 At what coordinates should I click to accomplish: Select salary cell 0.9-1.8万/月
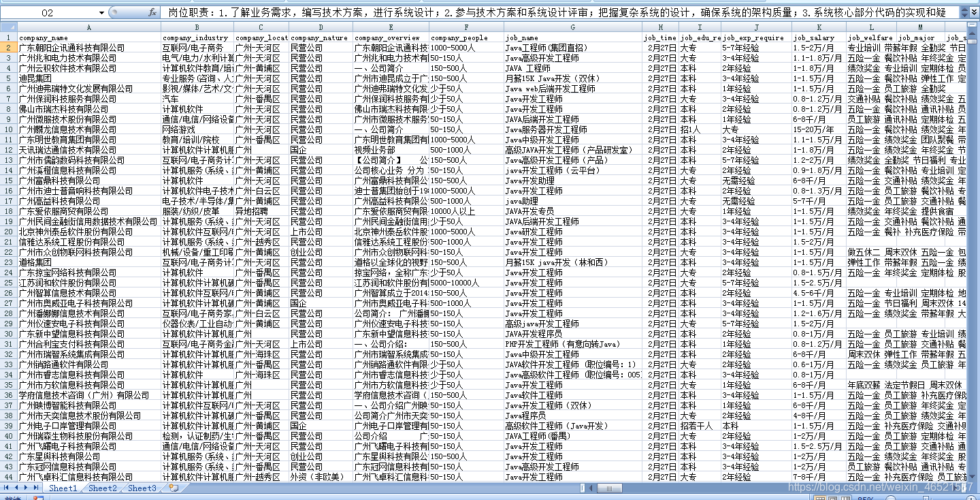819,170
